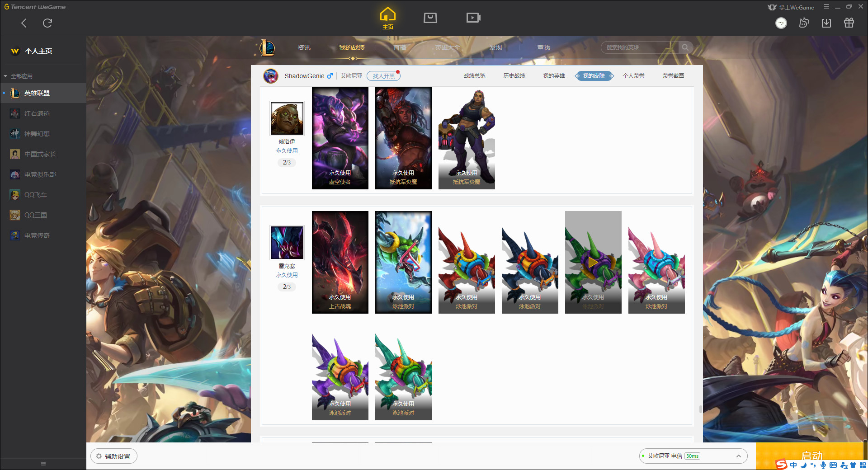Expand the 艾欧尼亚 电信 server dropdown
868x470 pixels.
(x=693, y=456)
